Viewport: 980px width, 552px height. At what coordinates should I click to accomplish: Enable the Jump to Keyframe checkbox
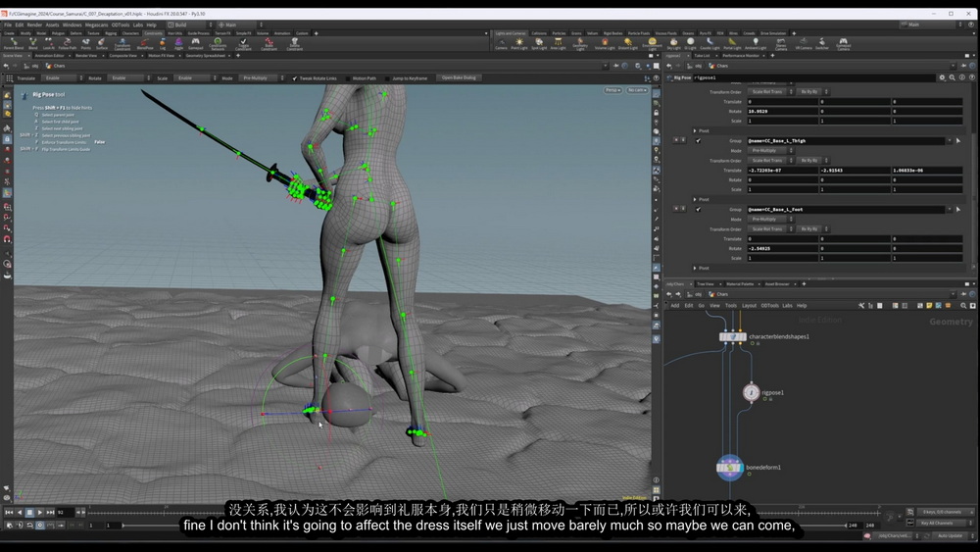pyautogui.click(x=388, y=78)
